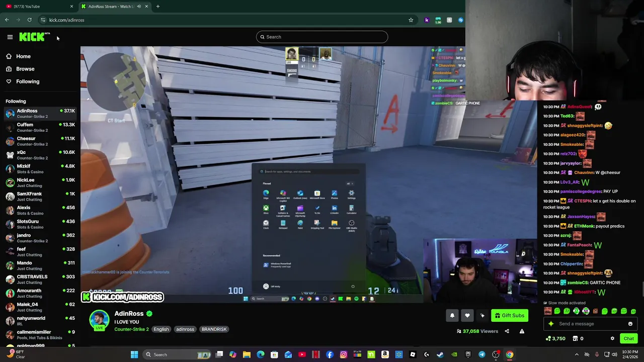Open NickLee channel in following list
This screenshot has height=362, width=644.
40,183
